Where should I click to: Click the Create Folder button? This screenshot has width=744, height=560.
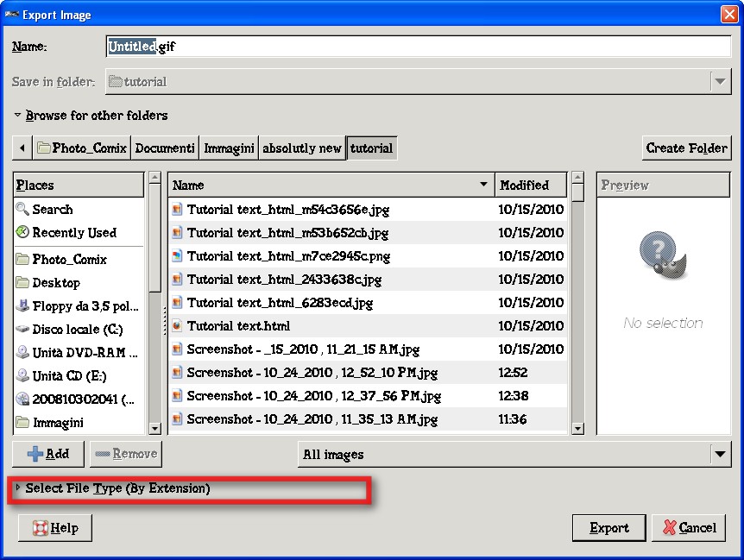point(686,148)
